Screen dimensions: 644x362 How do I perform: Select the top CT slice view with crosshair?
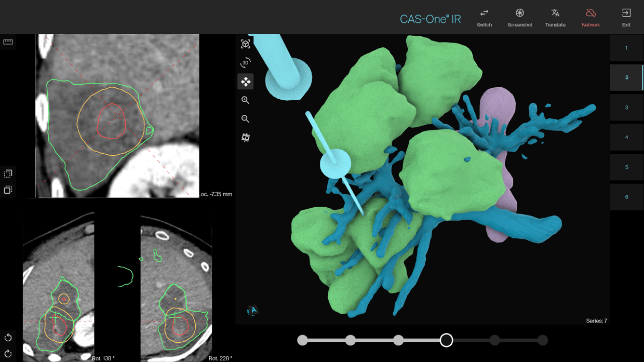(x=117, y=116)
